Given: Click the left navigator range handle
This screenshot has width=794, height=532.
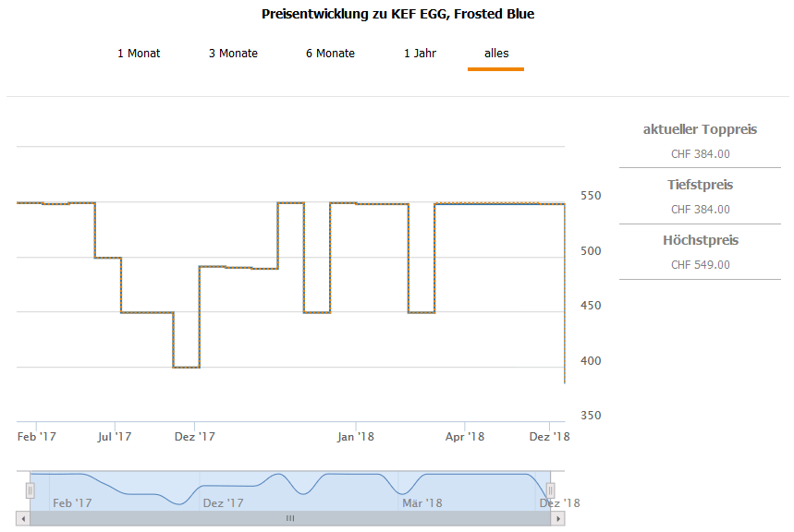Looking at the screenshot, I should pyautogui.click(x=30, y=490).
